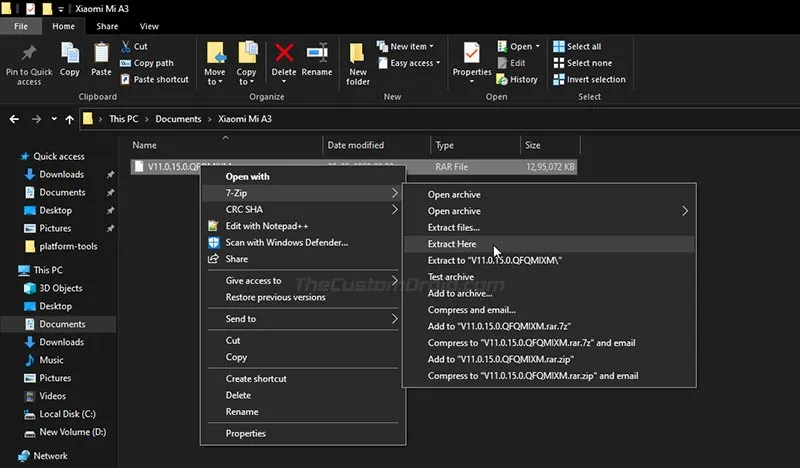Click the New folder icon

click(358, 54)
